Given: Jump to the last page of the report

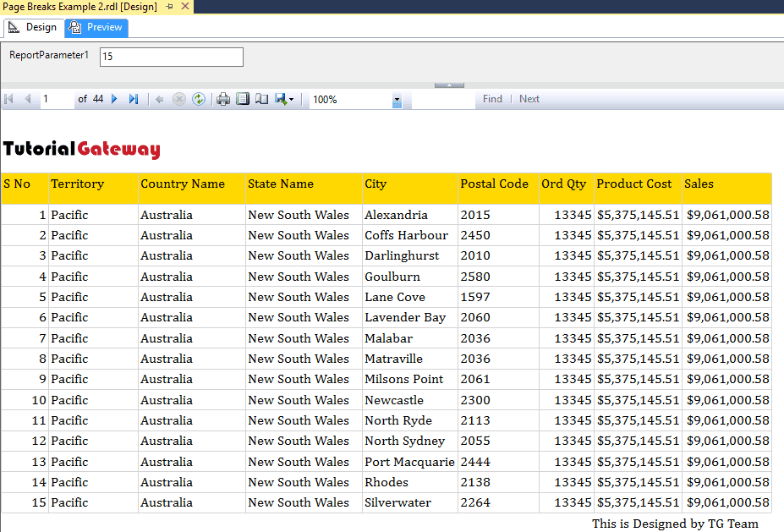Looking at the screenshot, I should click(x=134, y=99).
